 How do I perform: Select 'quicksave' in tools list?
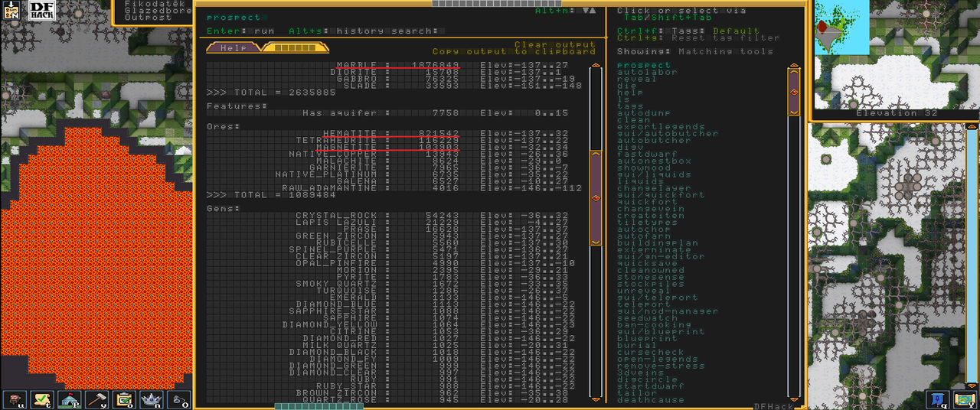coord(647,265)
